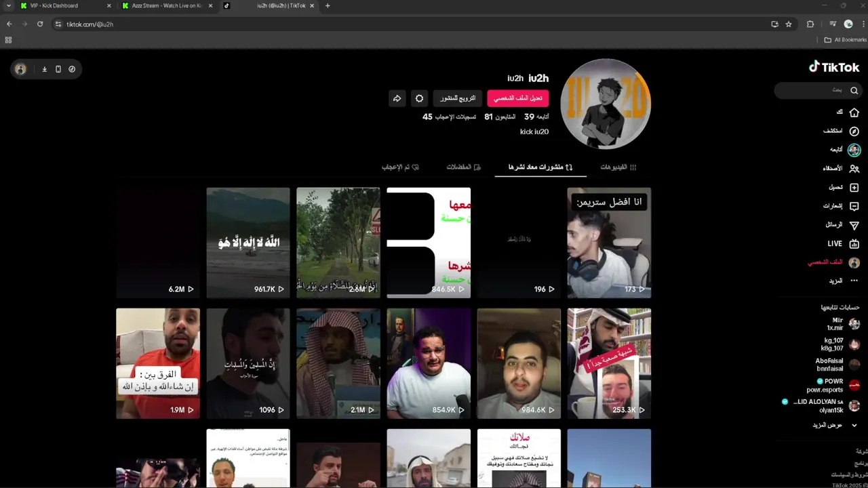Switch to the Favorites (المفضلات) tab
This screenshot has width=868, height=488.
(x=463, y=167)
